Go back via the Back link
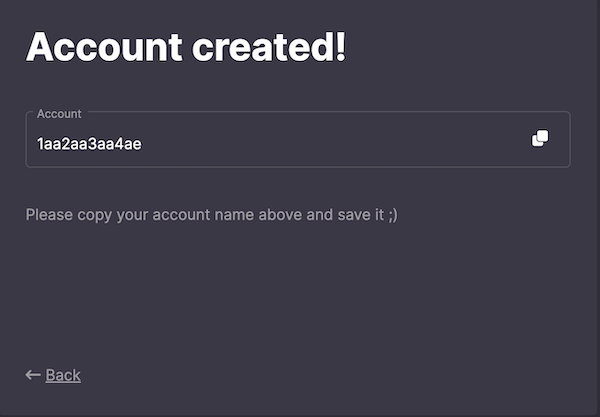 [x=53, y=375]
